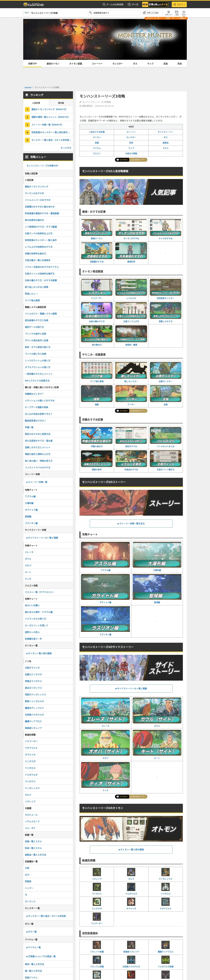Click the リオレウス亜種 monster icon
This screenshot has width=210, height=980.
[x=97, y=960]
